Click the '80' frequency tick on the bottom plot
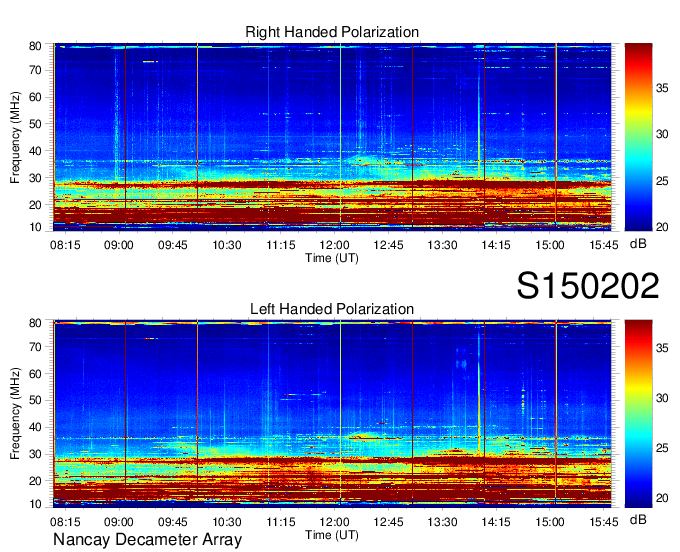The width and height of the screenshot is (680, 552). [36, 323]
